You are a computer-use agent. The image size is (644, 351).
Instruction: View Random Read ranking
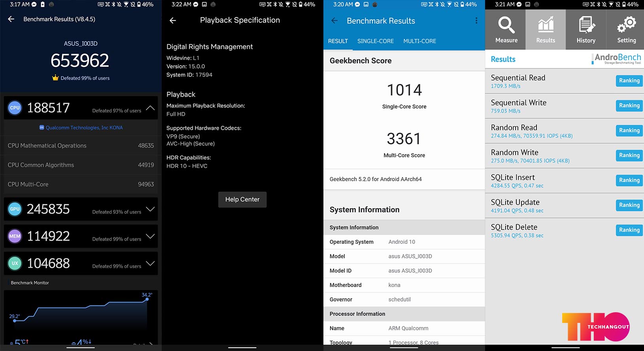[x=629, y=131]
